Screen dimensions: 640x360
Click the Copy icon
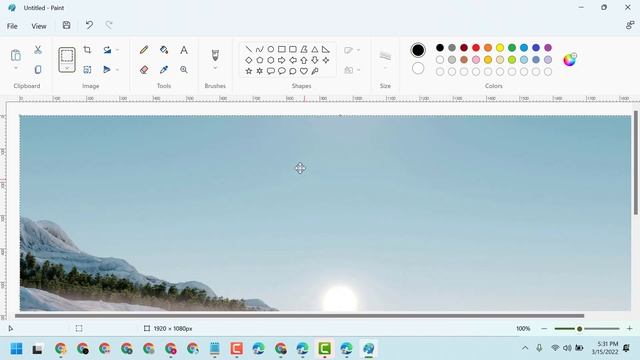pyautogui.click(x=38, y=70)
